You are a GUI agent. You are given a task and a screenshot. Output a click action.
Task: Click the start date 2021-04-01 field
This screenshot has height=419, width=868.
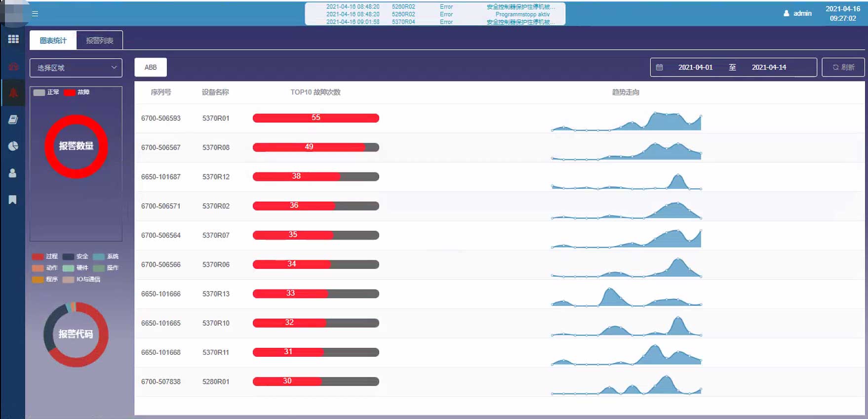695,67
